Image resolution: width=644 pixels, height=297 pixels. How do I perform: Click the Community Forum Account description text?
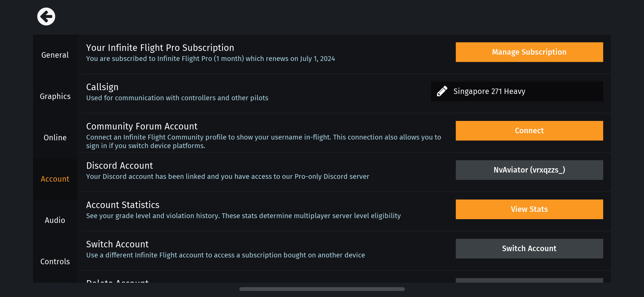click(263, 141)
